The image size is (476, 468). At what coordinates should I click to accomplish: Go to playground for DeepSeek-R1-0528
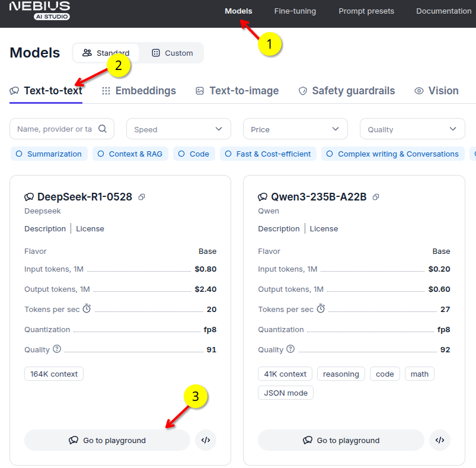[107, 440]
